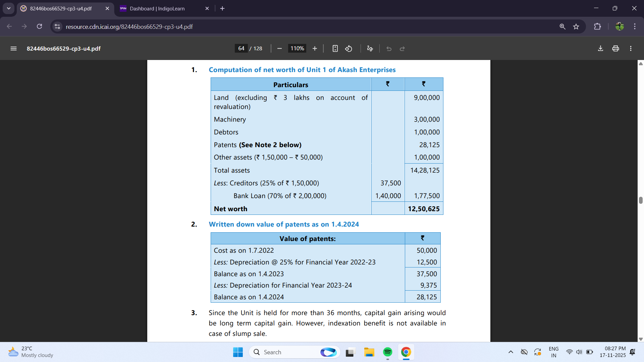Screen dimensions: 644x362
Task: Click the zoom in plus button
Action: [x=315, y=49]
